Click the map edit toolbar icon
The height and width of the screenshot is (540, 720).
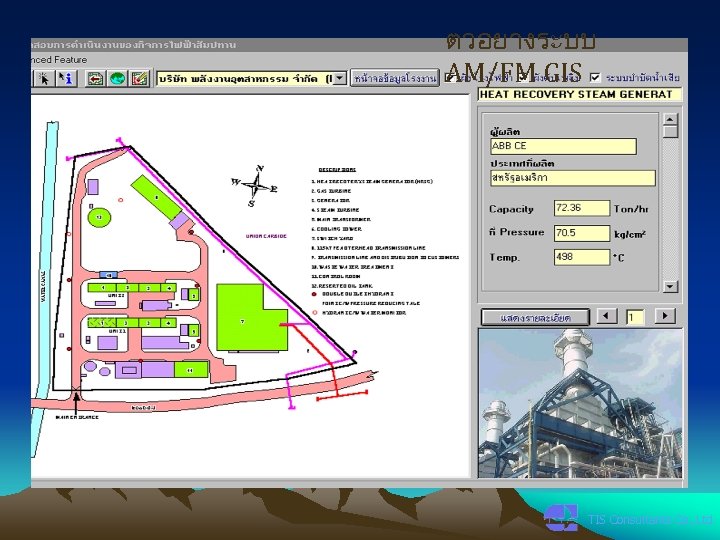tap(140, 79)
